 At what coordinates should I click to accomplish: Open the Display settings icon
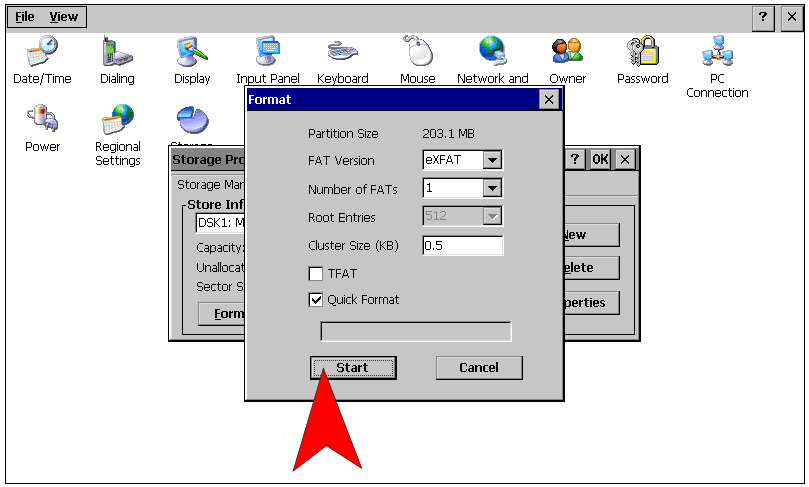tap(192, 51)
